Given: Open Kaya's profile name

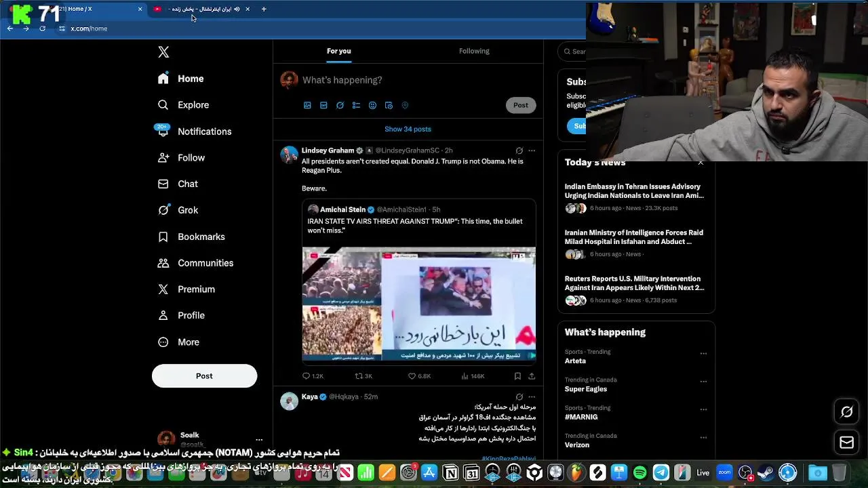Looking at the screenshot, I should point(310,397).
